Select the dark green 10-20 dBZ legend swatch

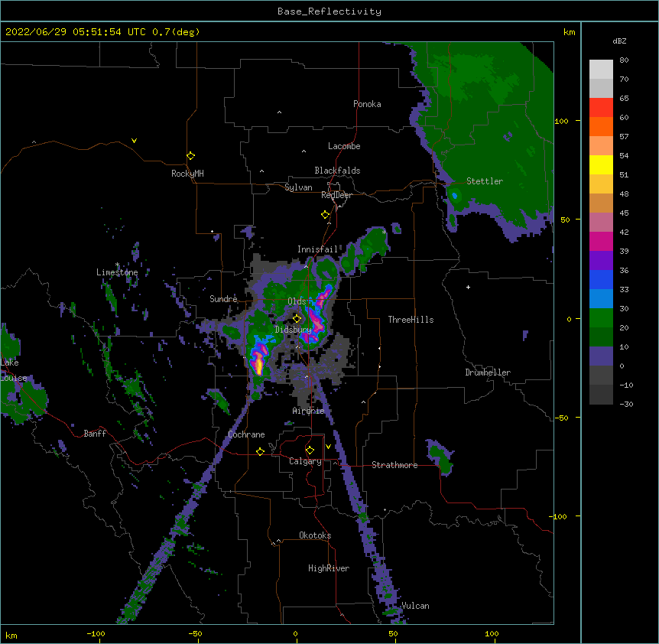[x=601, y=337]
